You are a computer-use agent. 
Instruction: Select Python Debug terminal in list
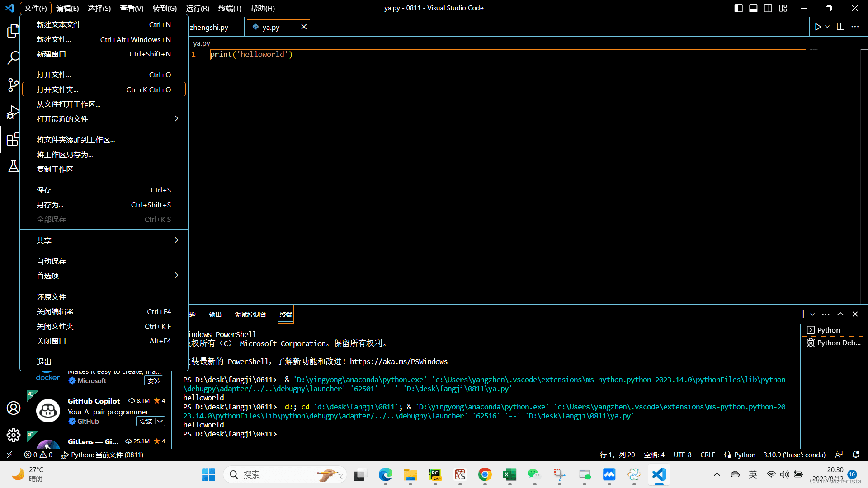pyautogui.click(x=834, y=343)
